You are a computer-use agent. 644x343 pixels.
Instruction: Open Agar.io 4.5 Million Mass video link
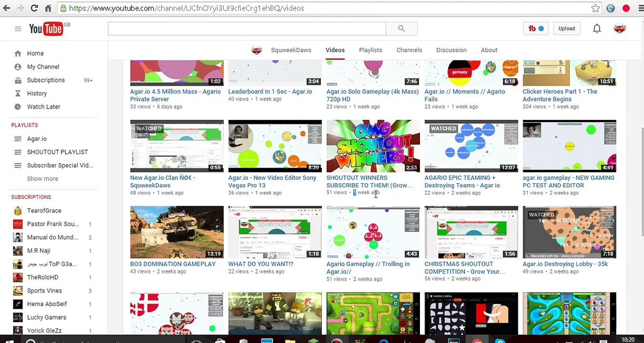[175, 95]
